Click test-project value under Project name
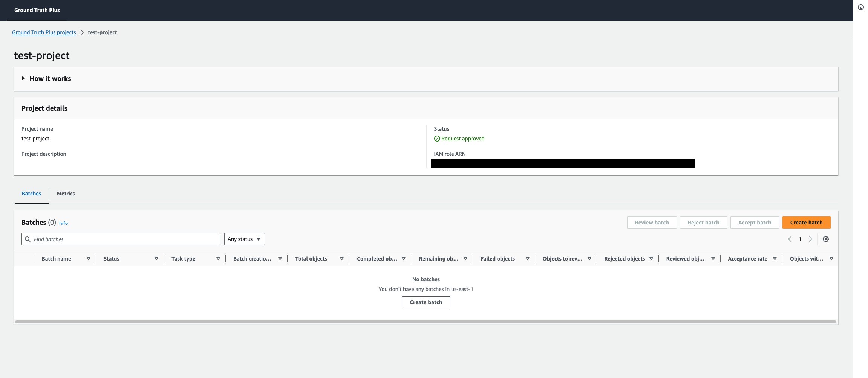The image size is (868, 378). click(x=35, y=139)
